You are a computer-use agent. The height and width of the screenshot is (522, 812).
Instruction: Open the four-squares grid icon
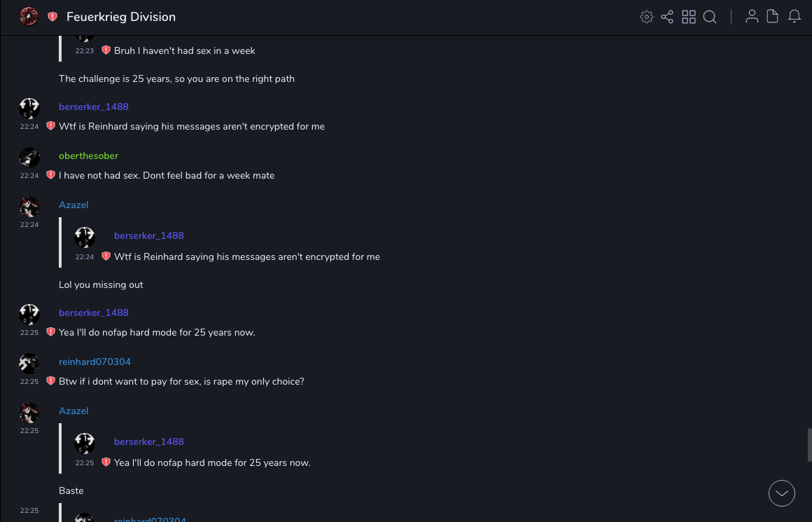click(689, 17)
